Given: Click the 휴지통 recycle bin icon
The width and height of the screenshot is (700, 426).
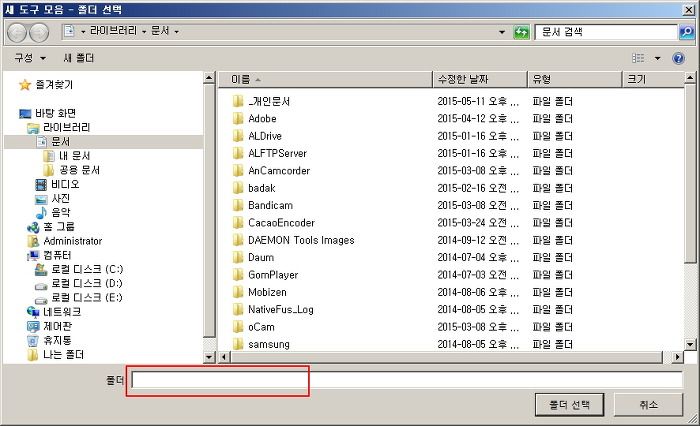Looking at the screenshot, I should (x=33, y=341).
